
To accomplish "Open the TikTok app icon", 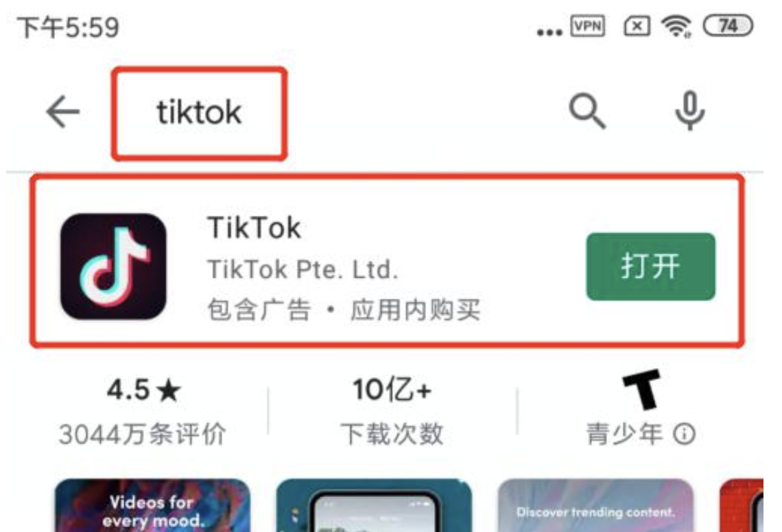I will click(x=113, y=266).
